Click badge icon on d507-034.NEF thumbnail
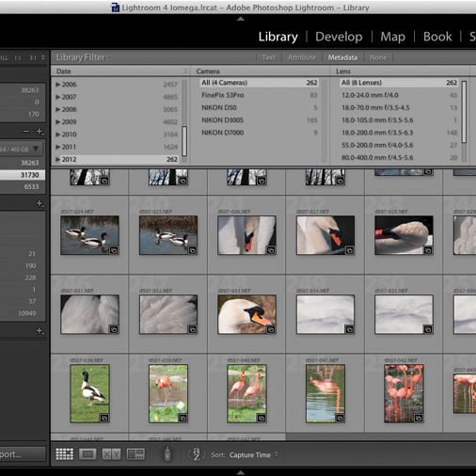Screen dimensions: 476x476 pos(349,329)
